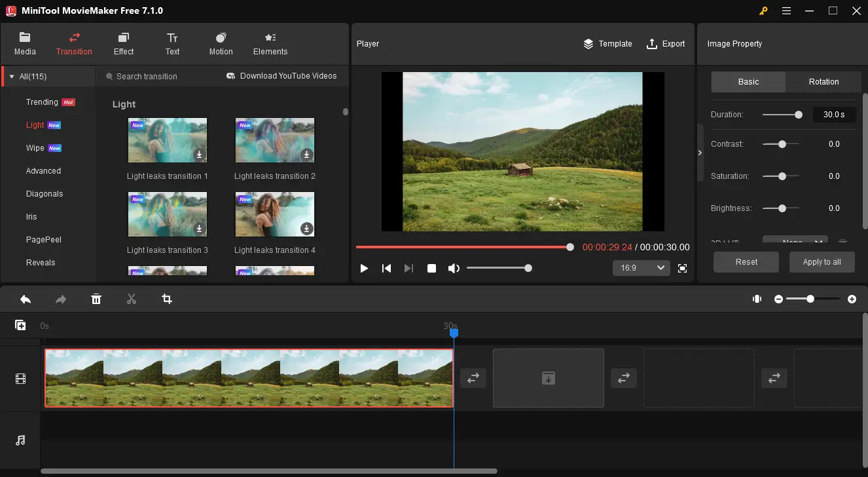Click the Apply to all button
Viewport: 868px width, 477px height.
click(822, 262)
